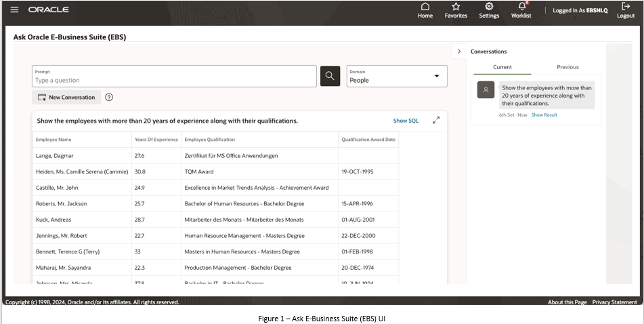The image size is (644, 324).
Task: Open the hamburger navigation menu
Action: tap(14, 9)
